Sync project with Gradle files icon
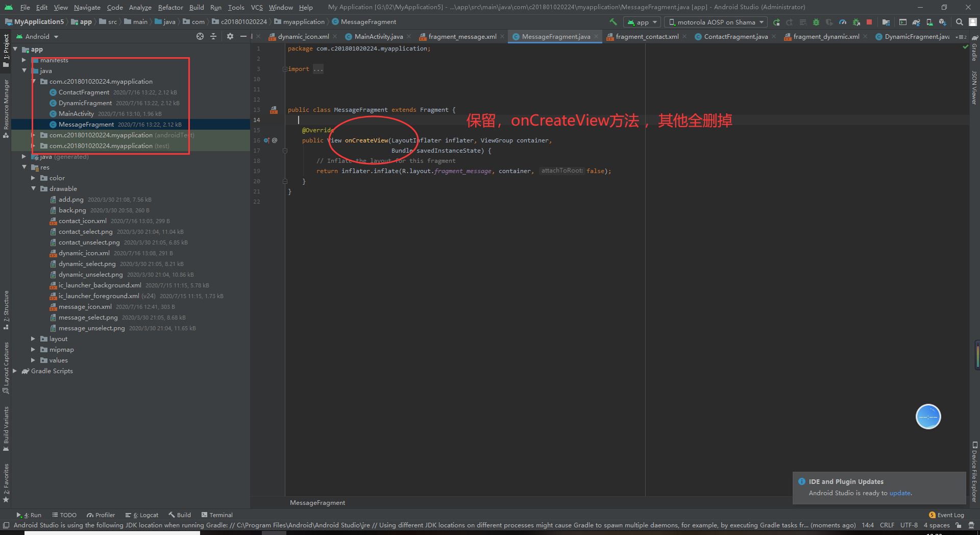Image resolution: width=980 pixels, height=535 pixels. point(916,22)
